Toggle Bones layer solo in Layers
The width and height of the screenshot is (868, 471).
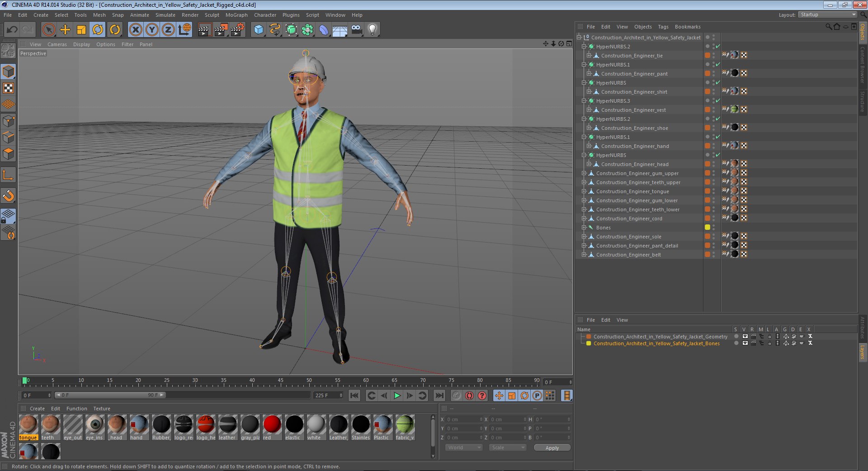tap(736, 343)
